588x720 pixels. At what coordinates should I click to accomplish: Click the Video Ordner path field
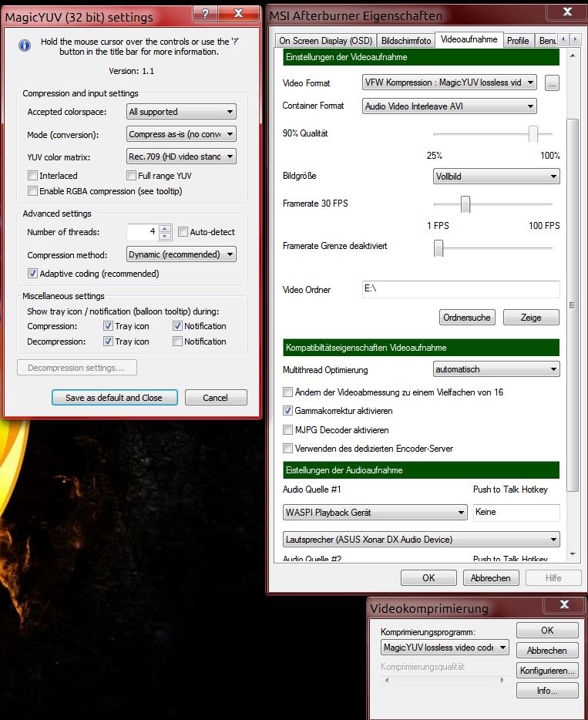tap(461, 289)
